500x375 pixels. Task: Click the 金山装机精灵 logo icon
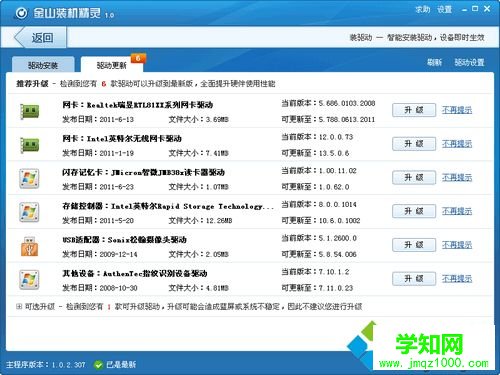click(22, 13)
